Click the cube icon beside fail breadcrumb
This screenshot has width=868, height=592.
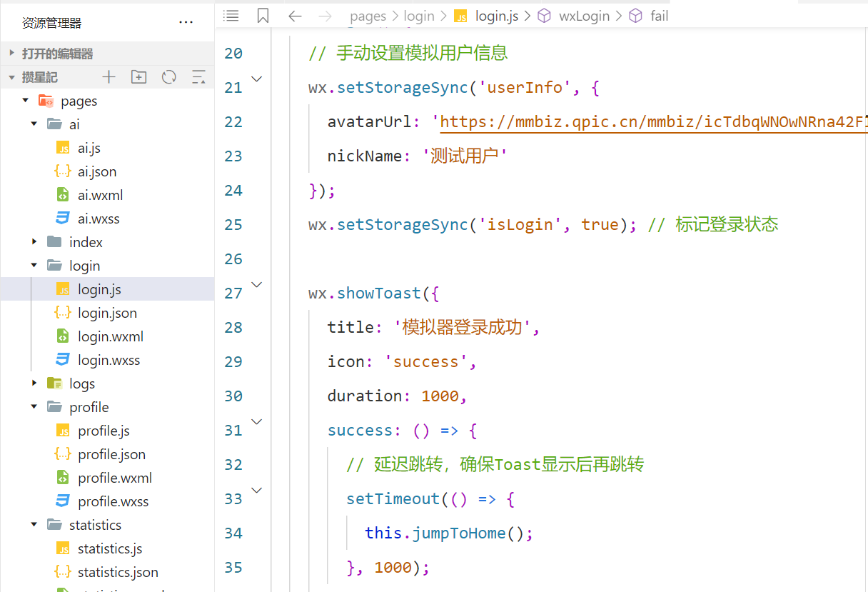pos(635,16)
